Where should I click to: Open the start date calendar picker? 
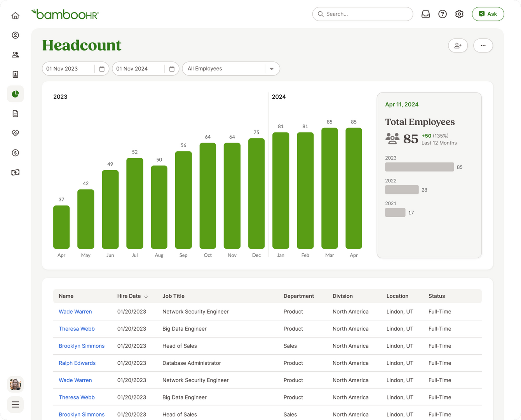[x=102, y=69]
